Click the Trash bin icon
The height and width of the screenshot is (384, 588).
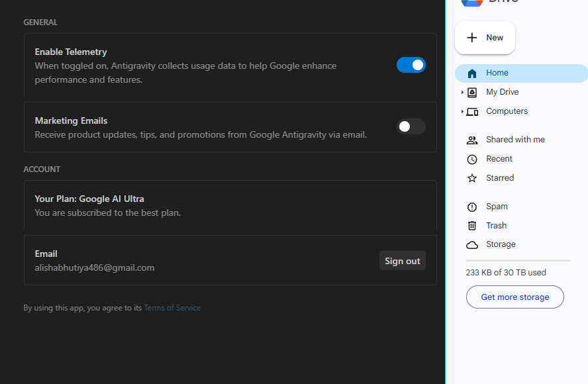click(x=472, y=226)
